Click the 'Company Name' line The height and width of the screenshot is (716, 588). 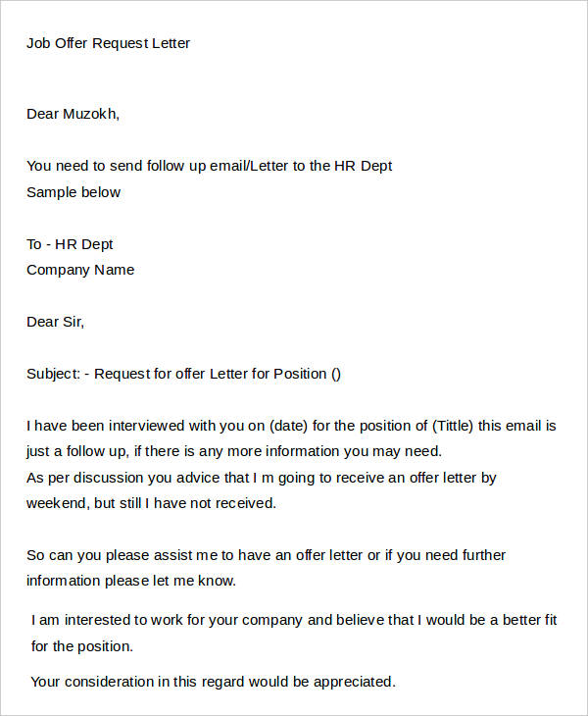[x=80, y=270]
